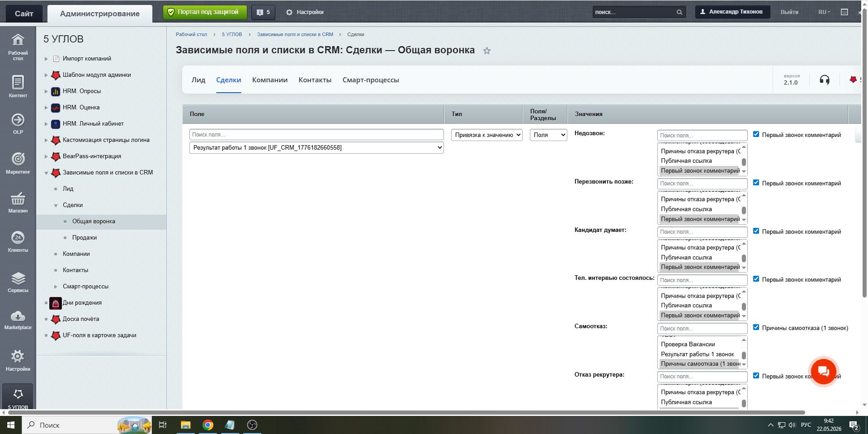Add page to favorites with star
This screenshot has height=434, width=868.
487,51
